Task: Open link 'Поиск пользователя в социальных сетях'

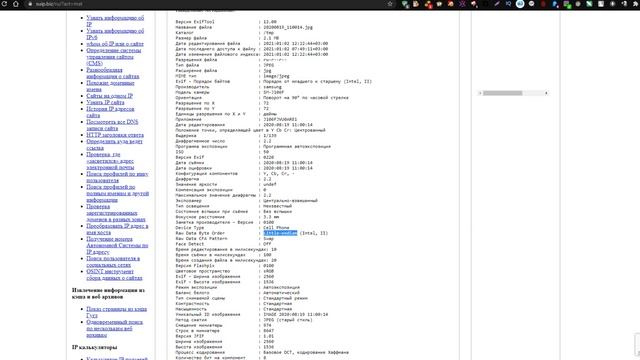Action: [x=113, y=262]
